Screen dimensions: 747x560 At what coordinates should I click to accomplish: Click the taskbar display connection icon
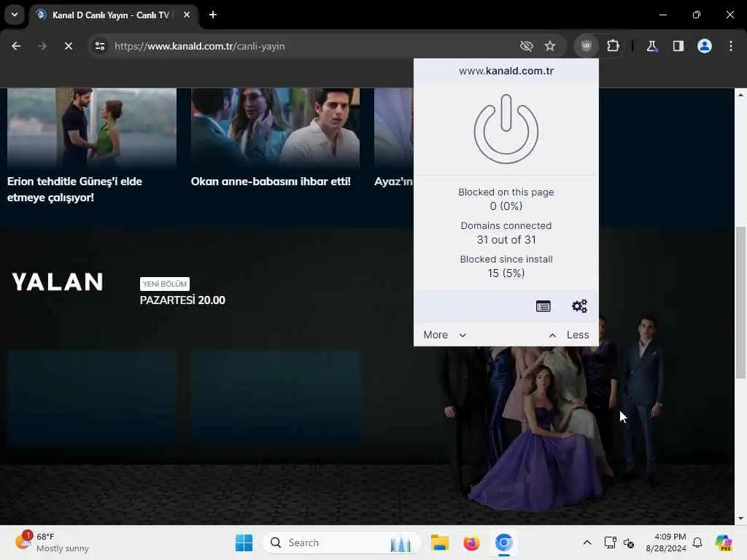click(610, 542)
